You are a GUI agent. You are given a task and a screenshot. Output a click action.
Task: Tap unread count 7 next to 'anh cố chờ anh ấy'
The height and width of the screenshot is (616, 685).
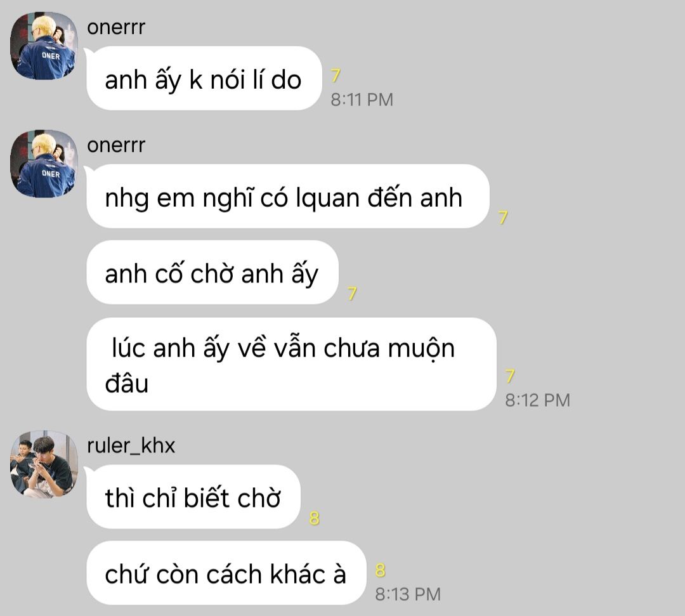[352, 293]
